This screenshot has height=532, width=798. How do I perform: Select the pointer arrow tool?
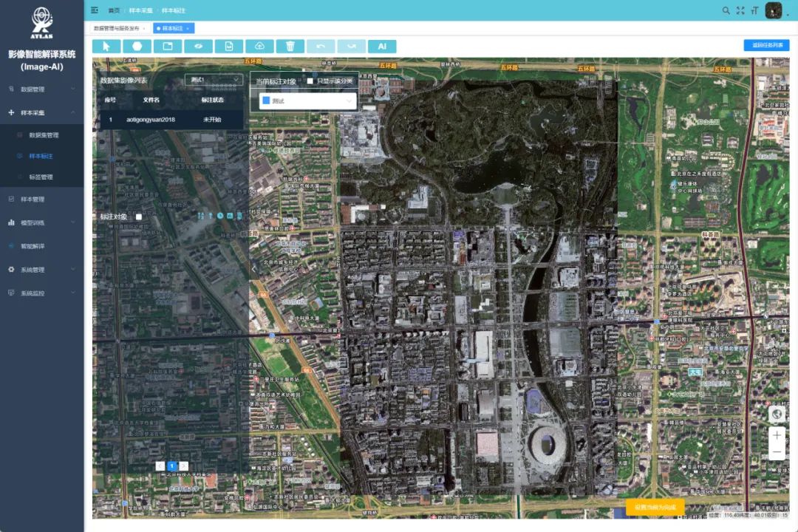(106, 46)
